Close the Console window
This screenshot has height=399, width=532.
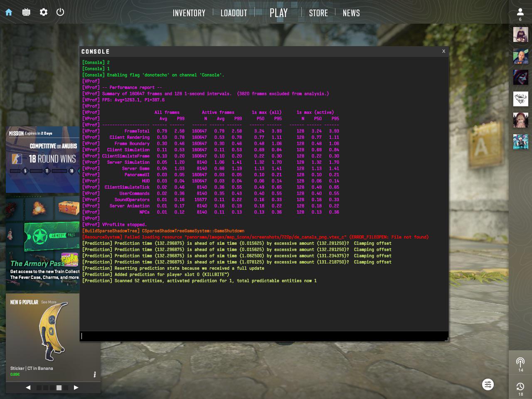443,51
